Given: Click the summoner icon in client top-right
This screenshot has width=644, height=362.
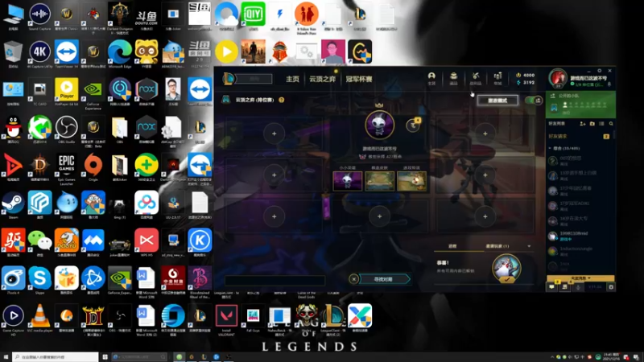Looking at the screenshot, I should [558, 77].
